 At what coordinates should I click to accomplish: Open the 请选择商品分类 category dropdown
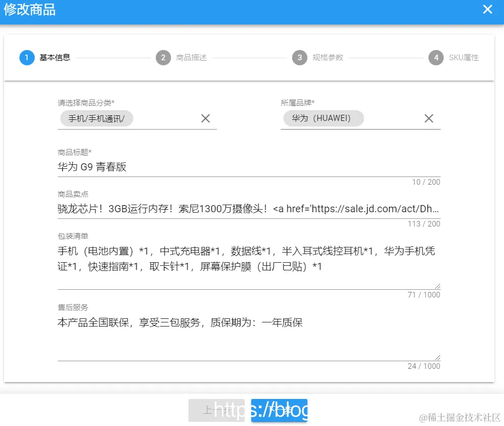coord(137,119)
